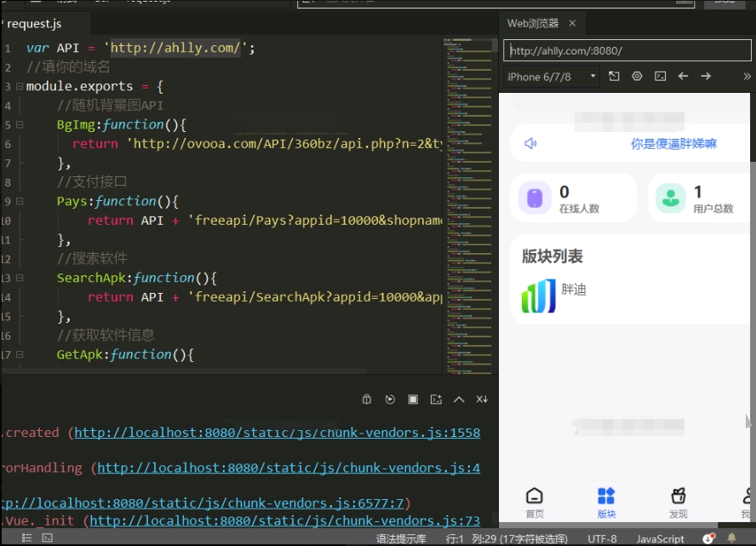Open the 胖迪 board icon
The image size is (756, 546).
[x=539, y=296]
